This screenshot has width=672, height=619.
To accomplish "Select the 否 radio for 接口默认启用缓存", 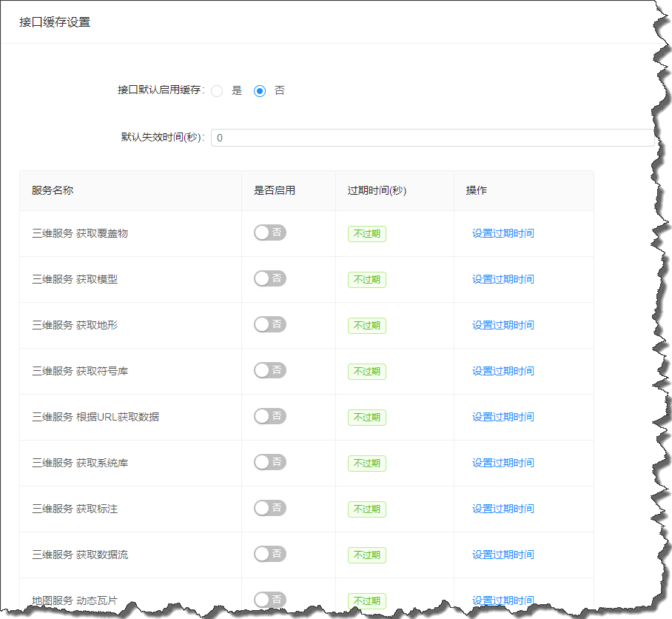I will [x=260, y=91].
